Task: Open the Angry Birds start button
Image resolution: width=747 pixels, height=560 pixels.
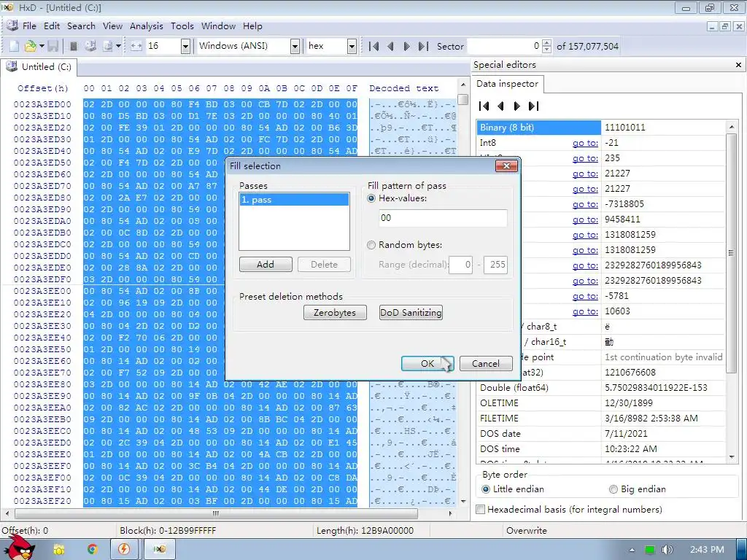Action: click(18, 548)
